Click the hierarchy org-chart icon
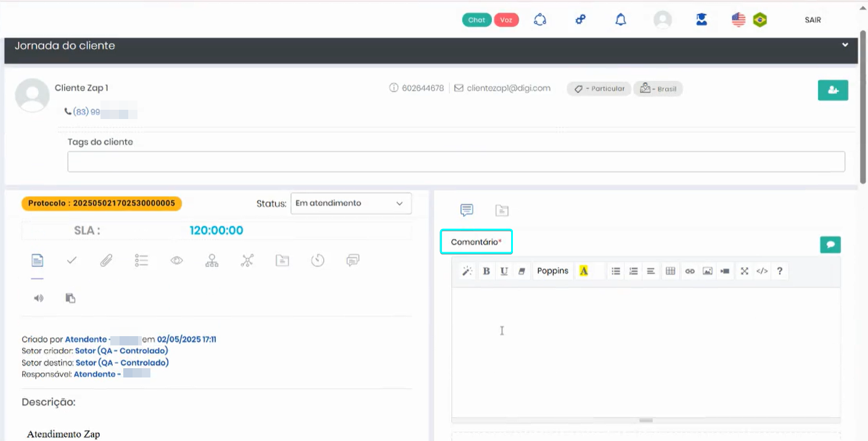The image size is (868, 441). tap(212, 261)
